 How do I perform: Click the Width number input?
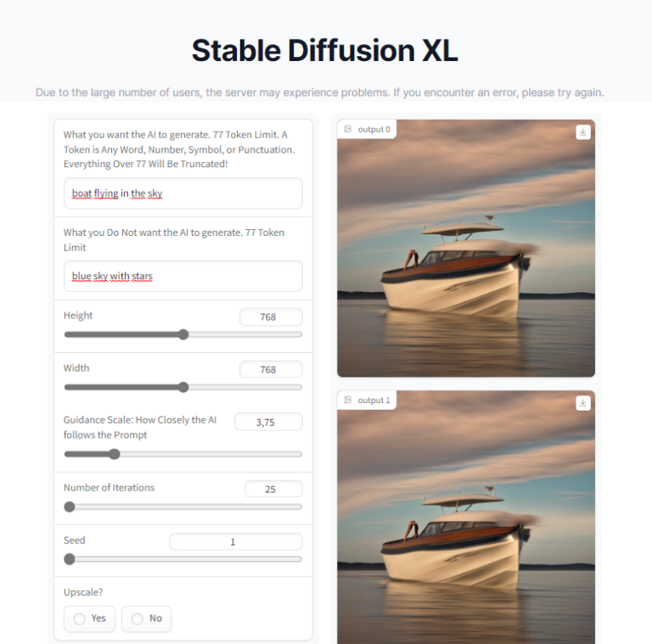tap(270, 369)
